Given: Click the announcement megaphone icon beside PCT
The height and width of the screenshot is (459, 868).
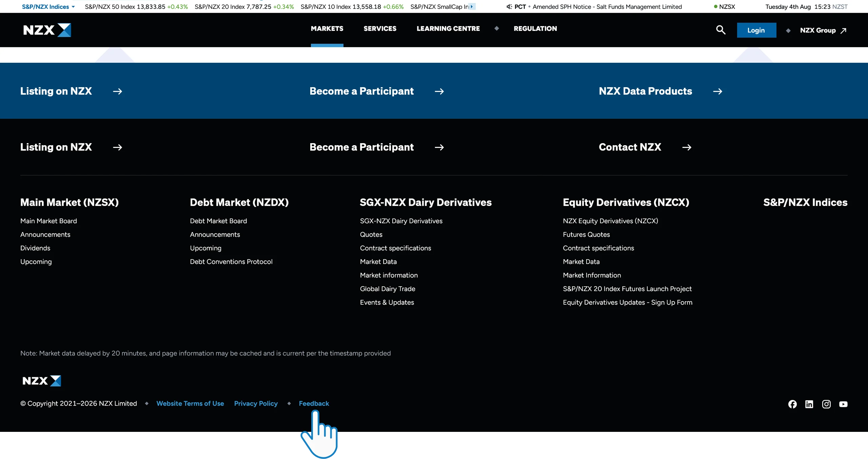Looking at the screenshot, I should (x=509, y=7).
